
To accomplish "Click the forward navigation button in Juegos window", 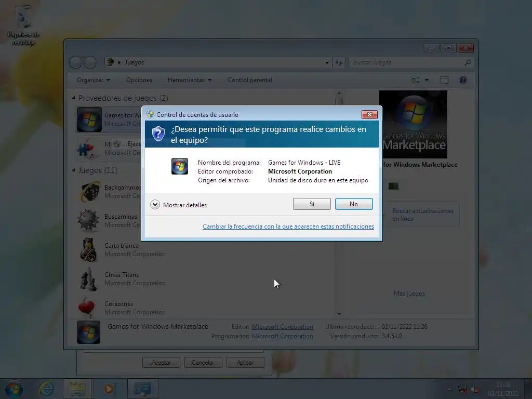I will (90, 62).
